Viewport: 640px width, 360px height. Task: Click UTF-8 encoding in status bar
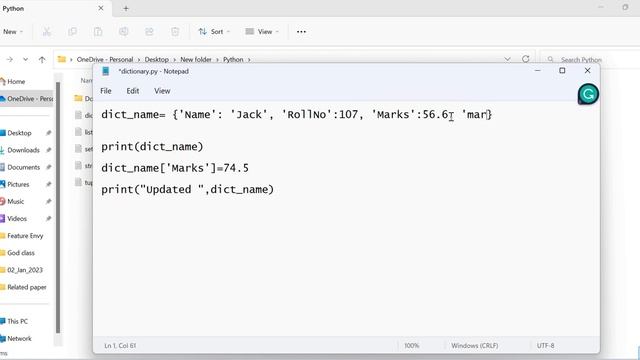(x=545, y=346)
